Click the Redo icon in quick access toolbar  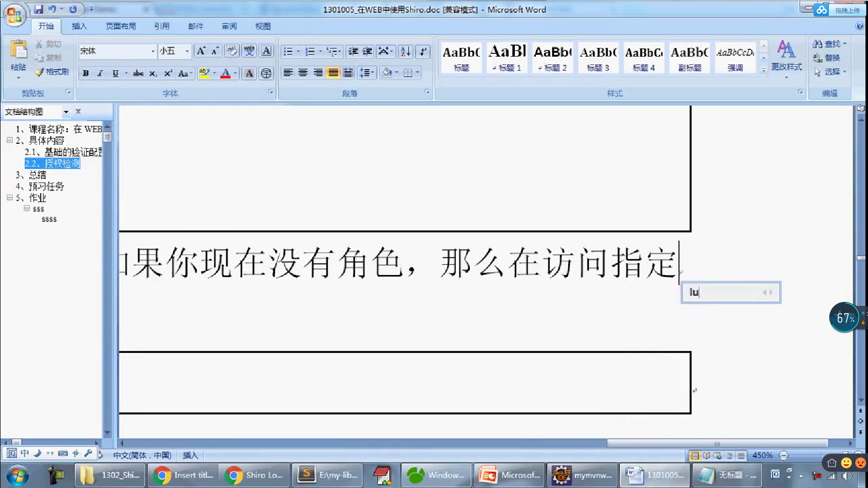click(73, 9)
